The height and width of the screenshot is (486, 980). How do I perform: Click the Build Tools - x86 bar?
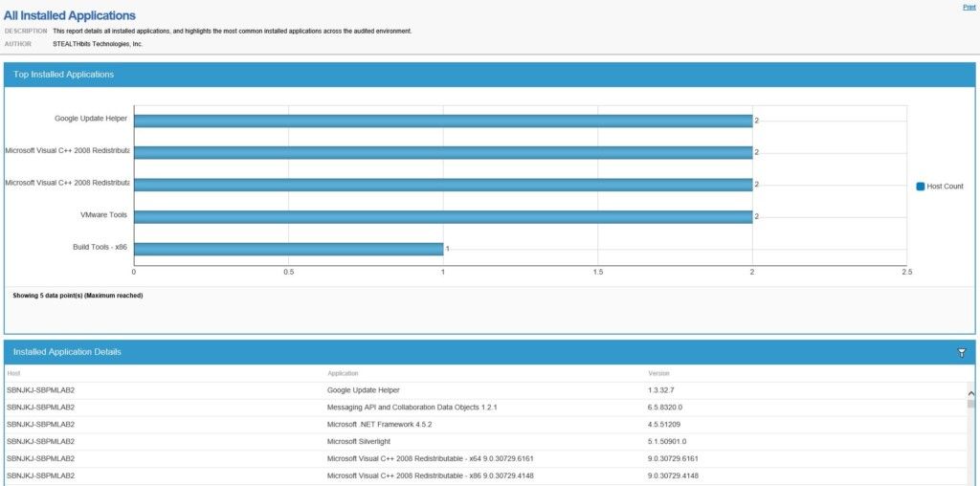tap(288, 249)
